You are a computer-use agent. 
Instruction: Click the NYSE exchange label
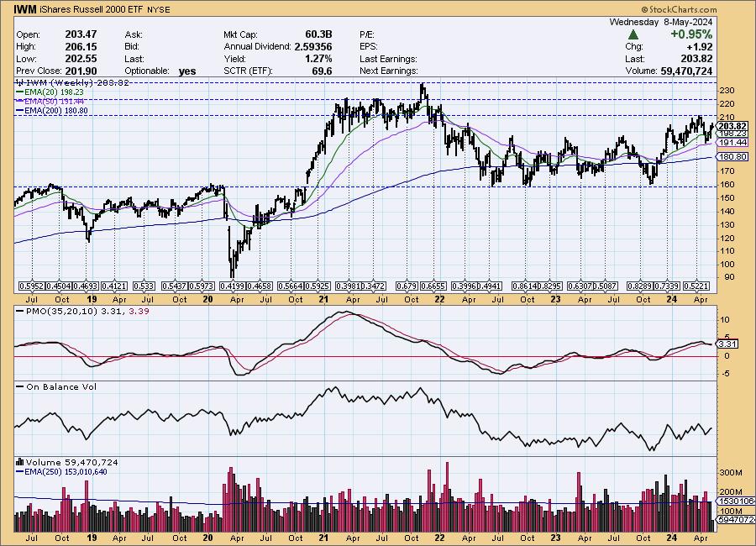158,9
